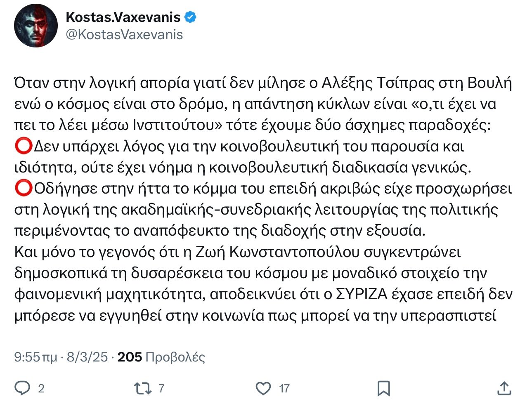Click the retweet count 7

click(x=161, y=388)
